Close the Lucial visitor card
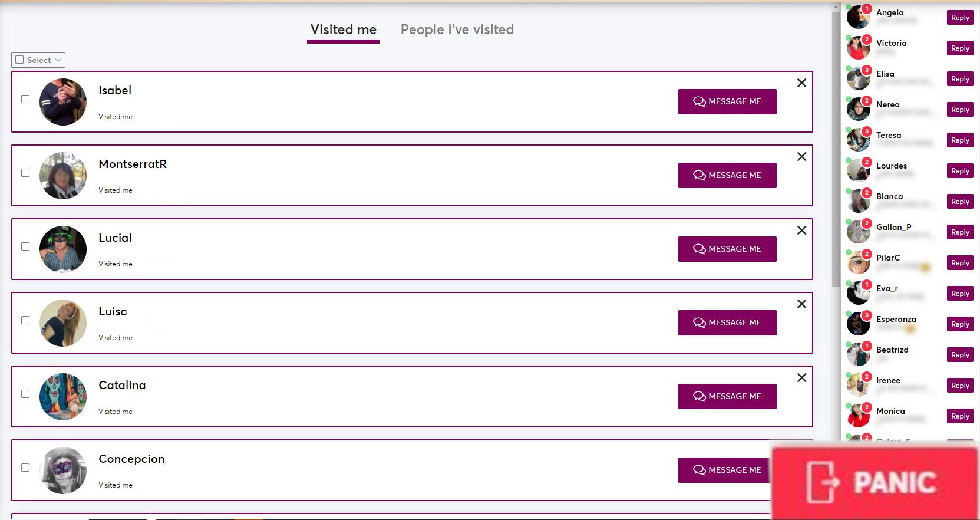The height and width of the screenshot is (520, 980). tap(801, 231)
